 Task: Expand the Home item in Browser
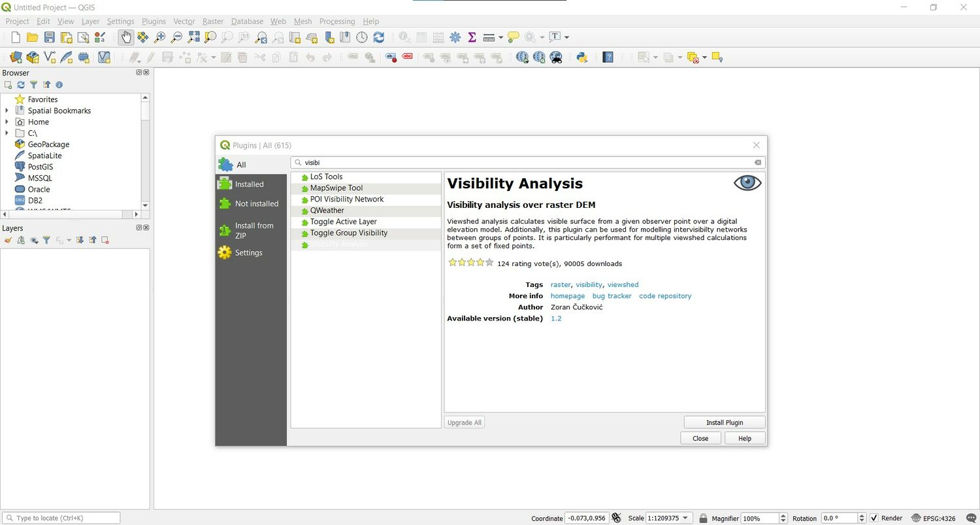pyautogui.click(x=7, y=122)
